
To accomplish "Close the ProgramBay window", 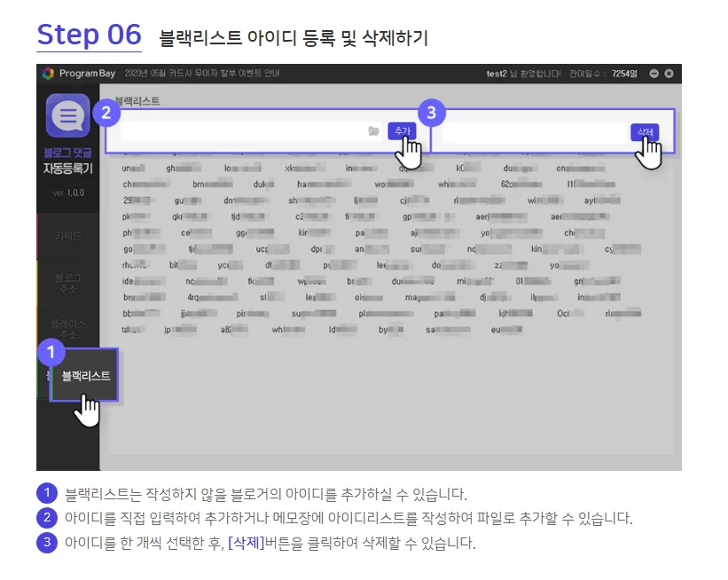I will pos(669,74).
